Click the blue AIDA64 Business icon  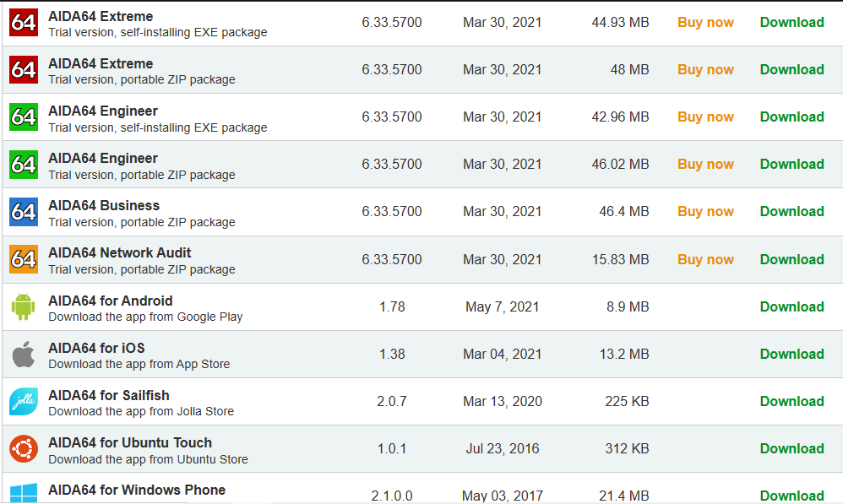pos(24,212)
